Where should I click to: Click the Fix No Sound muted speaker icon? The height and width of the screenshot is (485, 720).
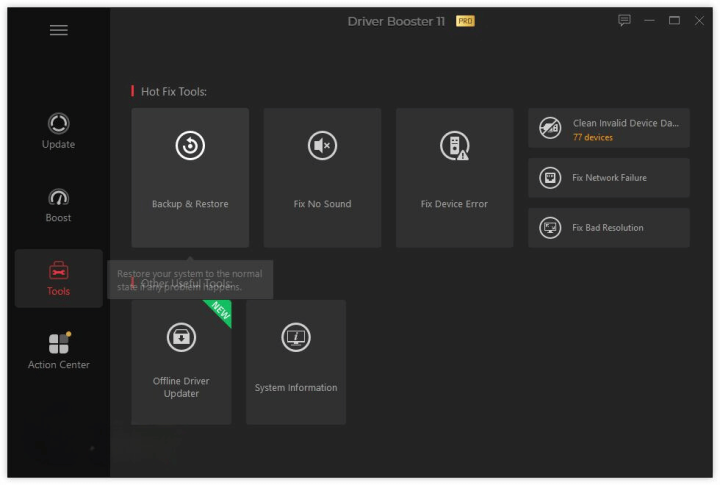(322, 146)
